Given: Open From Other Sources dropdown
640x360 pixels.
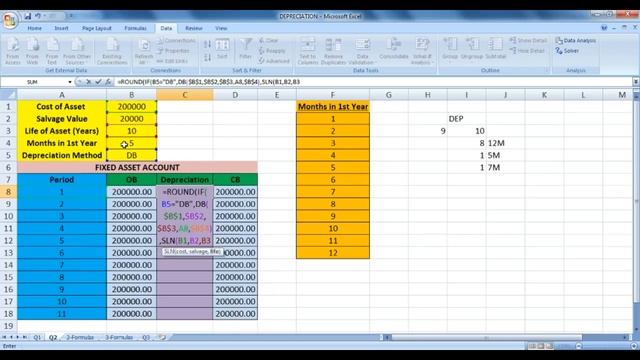Looking at the screenshot, I should coord(77,51).
